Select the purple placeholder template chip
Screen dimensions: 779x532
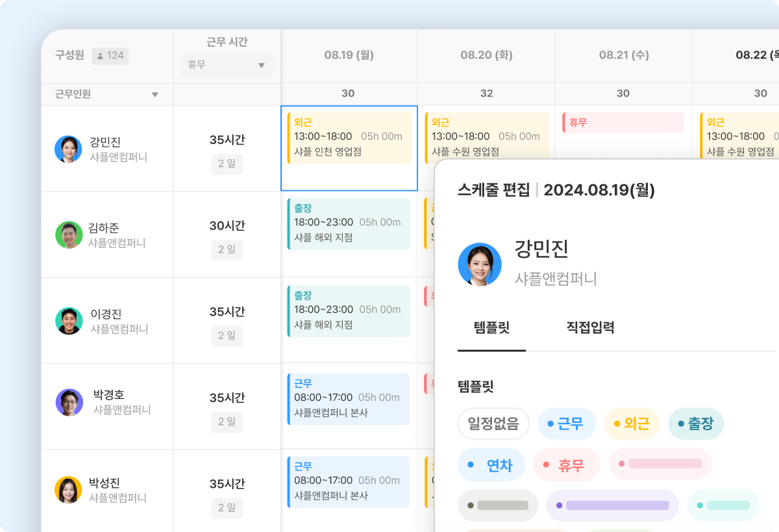tap(612, 505)
